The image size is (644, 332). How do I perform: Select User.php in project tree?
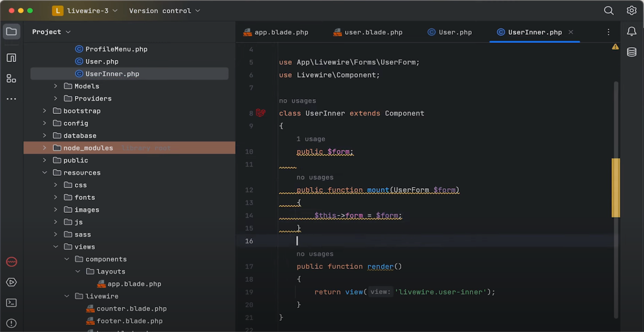[x=97, y=62]
